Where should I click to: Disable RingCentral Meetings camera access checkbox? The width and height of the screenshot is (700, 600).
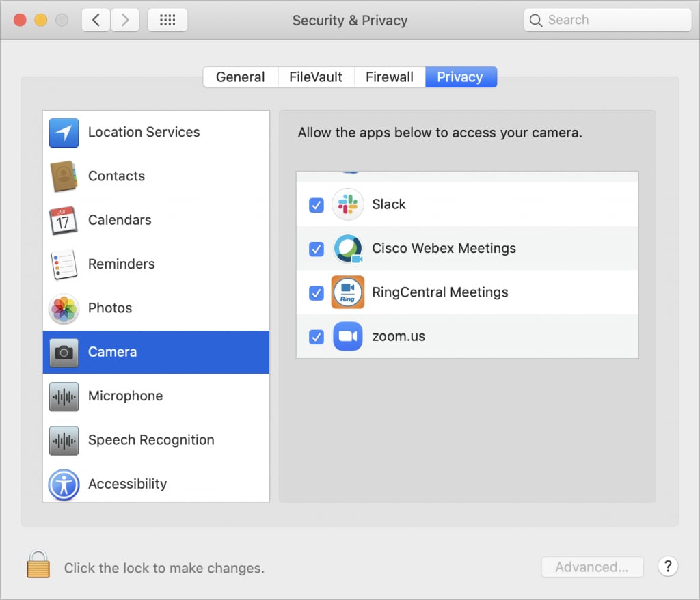pos(316,292)
